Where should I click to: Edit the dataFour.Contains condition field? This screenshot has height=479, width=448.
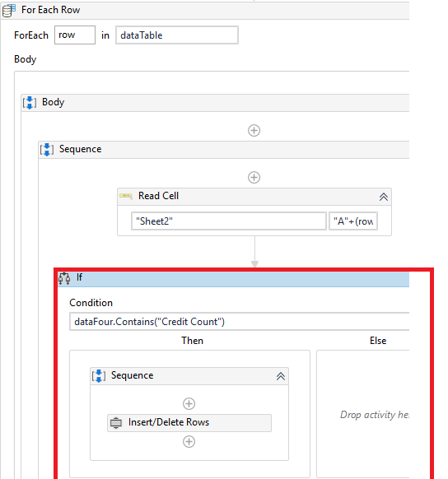[240, 322]
